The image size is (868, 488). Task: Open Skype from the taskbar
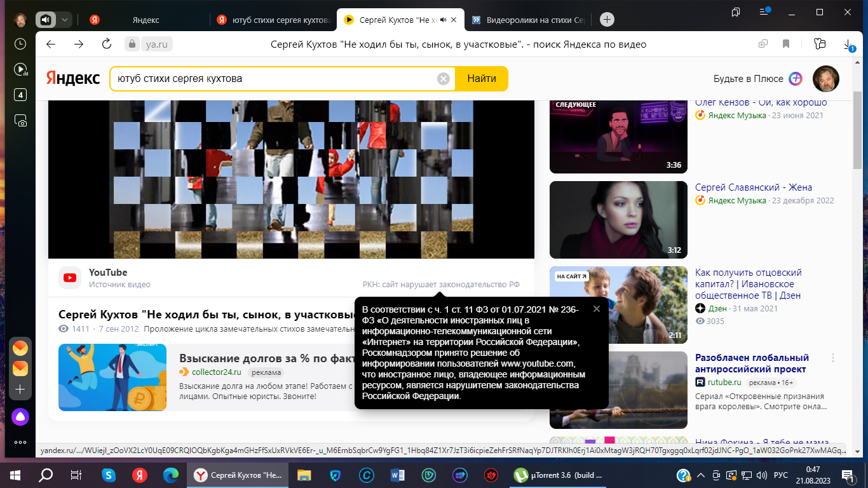[x=109, y=475]
